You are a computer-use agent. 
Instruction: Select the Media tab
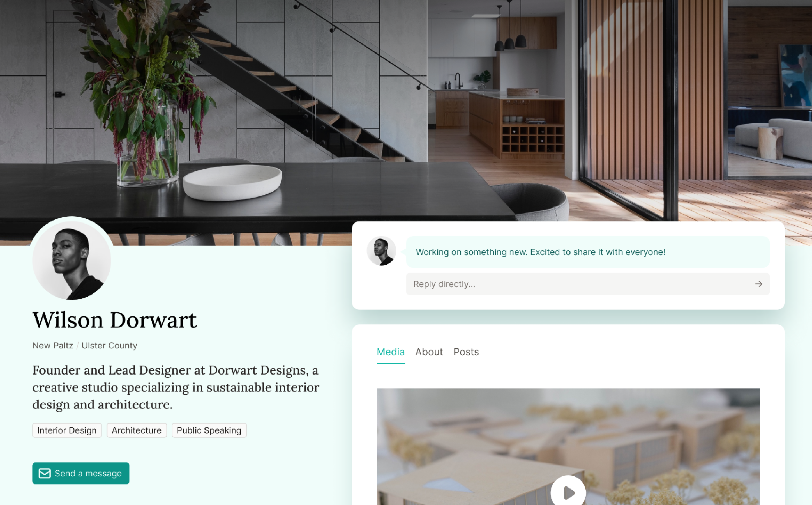coord(391,352)
